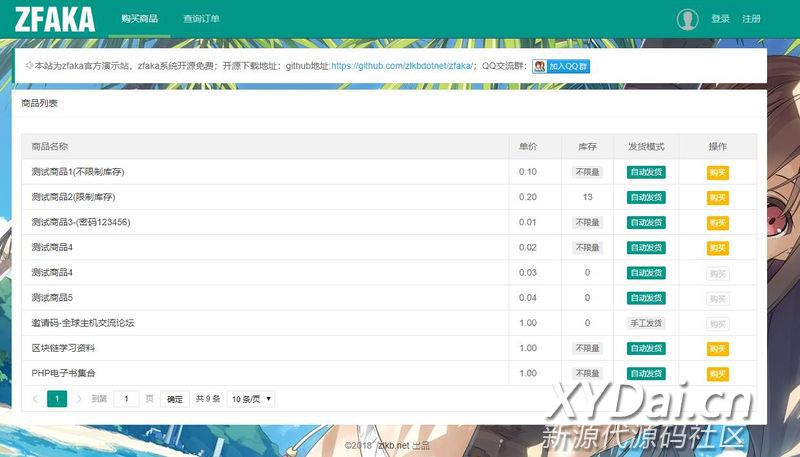
Task: Open the 10 条/页 dropdown
Action: [251, 399]
